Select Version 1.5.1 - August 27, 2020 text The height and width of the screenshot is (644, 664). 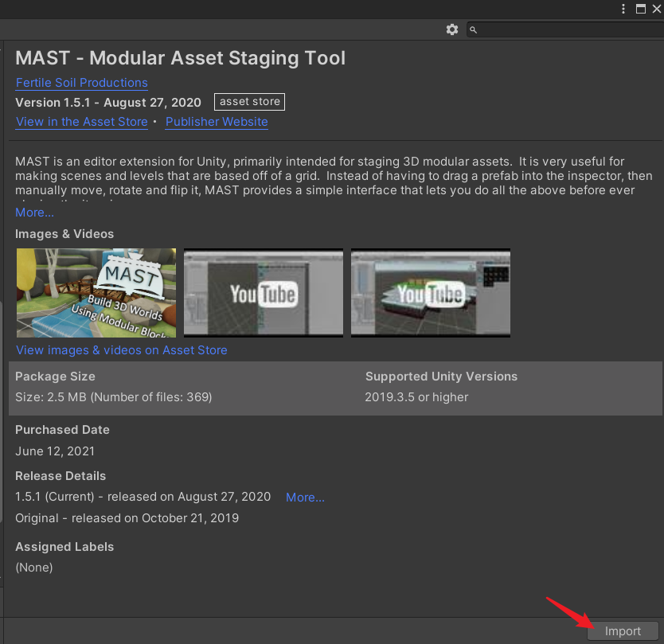click(108, 103)
